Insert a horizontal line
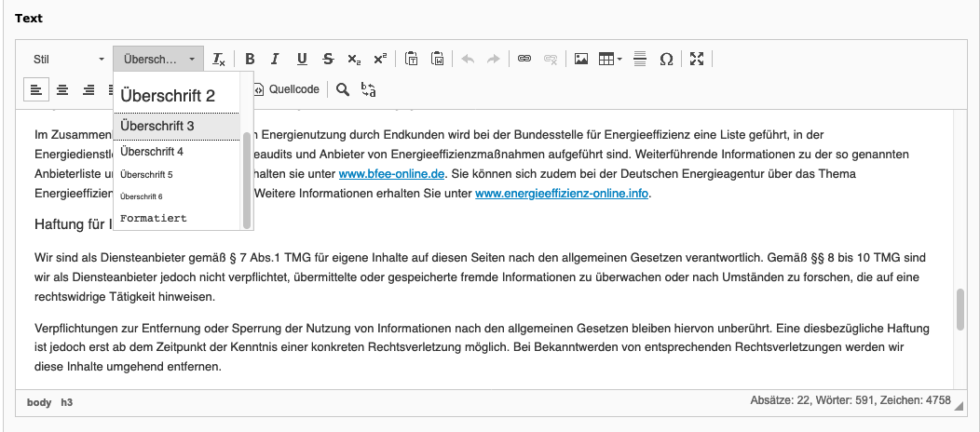The width and height of the screenshot is (980, 432). pyautogui.click(x=640, y=59)
